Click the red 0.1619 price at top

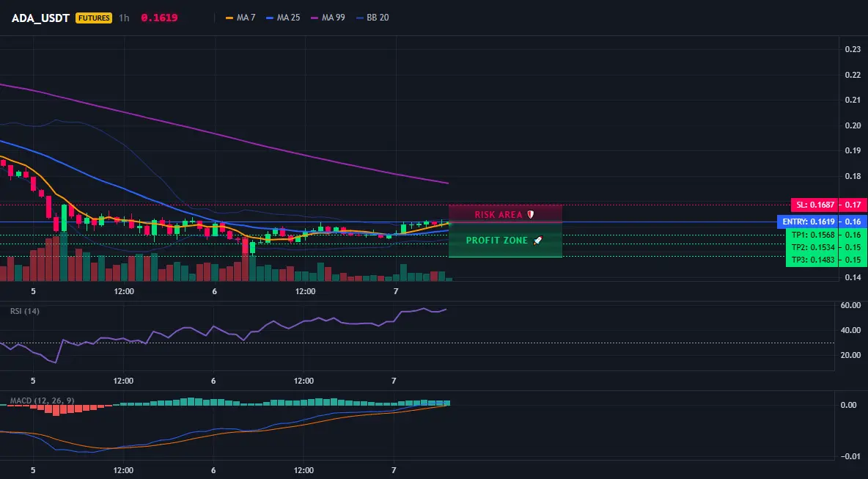coord(159,18)
